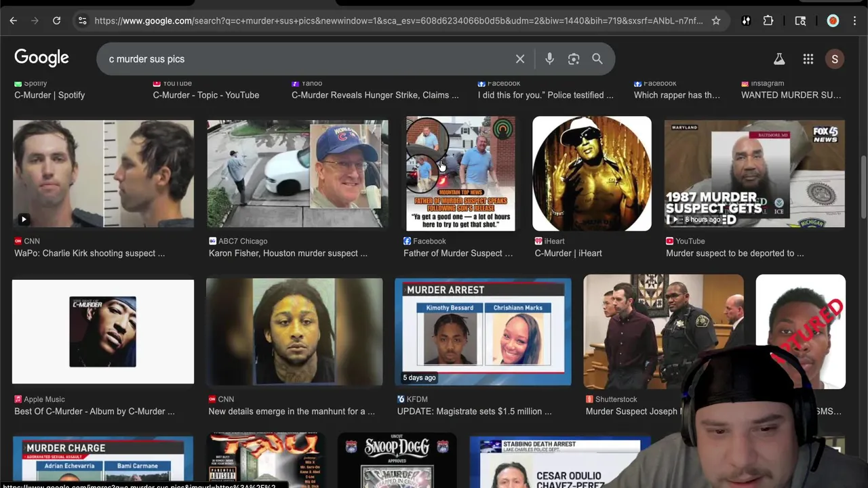Click the browser URL address bar
This screenshot has width=868, height=488.
(x=399, y=21)
